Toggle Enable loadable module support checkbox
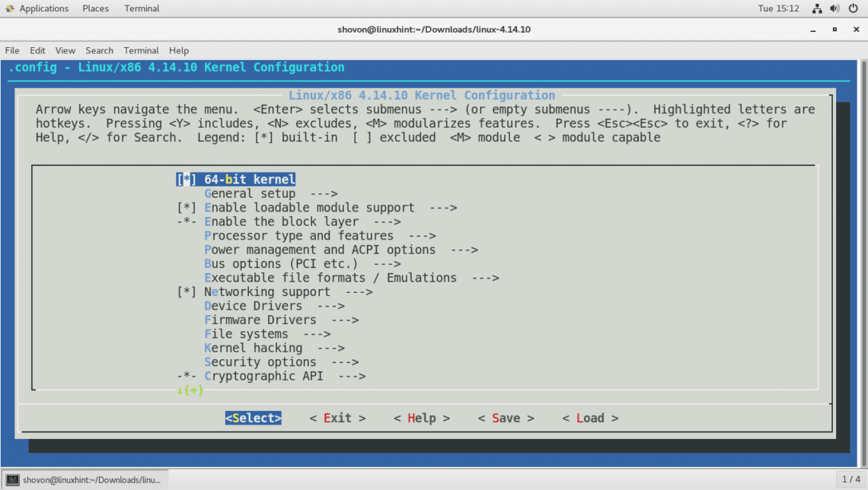 [187, 208]
